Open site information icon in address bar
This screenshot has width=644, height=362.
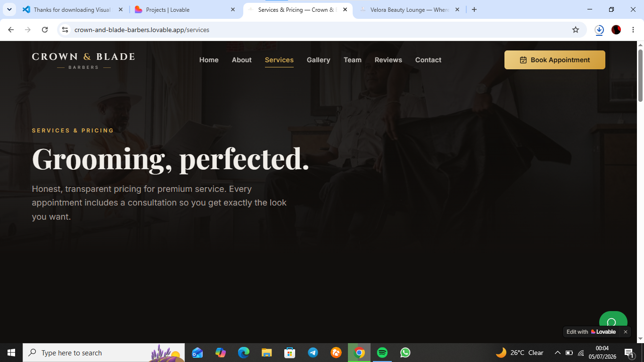click(65, 30)
